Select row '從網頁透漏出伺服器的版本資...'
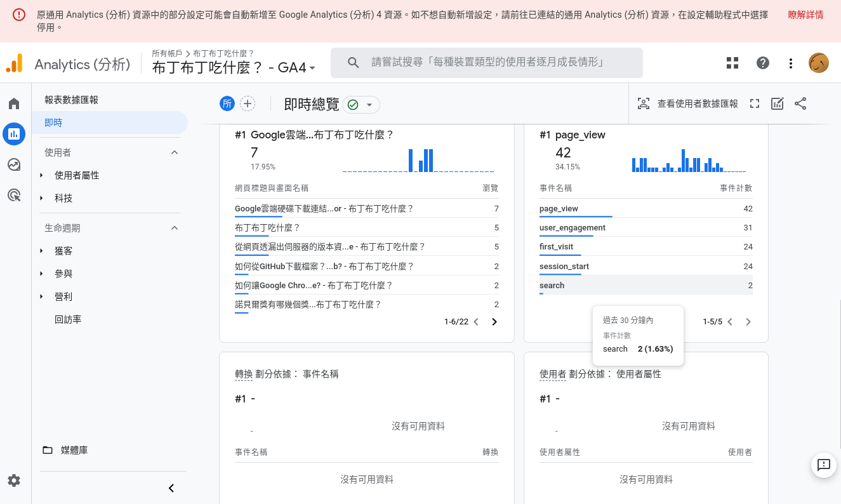 pyautogui.click(x=367, y=247)
